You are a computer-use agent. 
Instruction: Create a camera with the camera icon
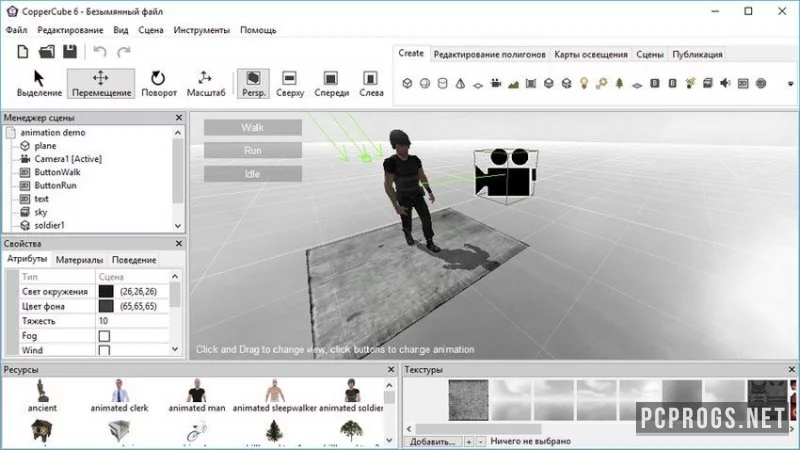[x=495, y=83]
